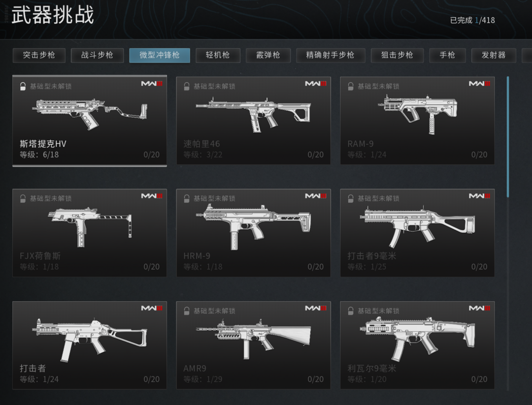Switch to 精确射手步枪 tab
532x405 pixels.
tap(331, 55)
